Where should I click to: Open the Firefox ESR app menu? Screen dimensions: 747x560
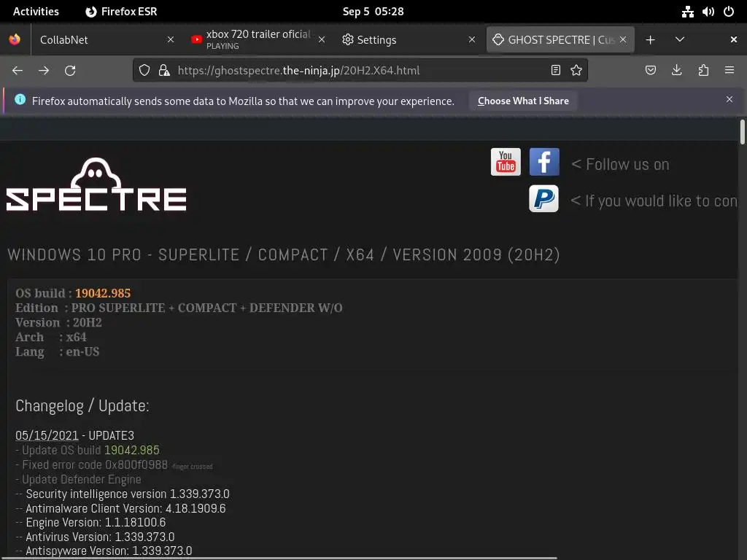click(122, 12)
